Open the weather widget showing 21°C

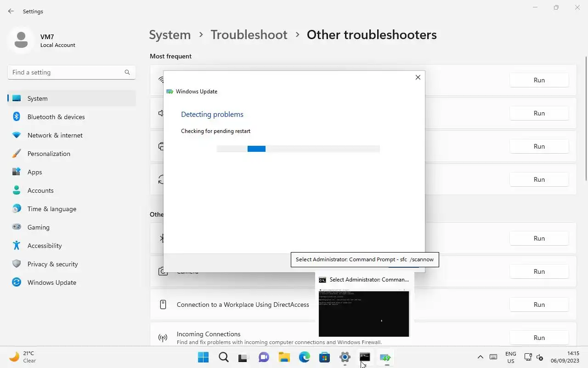point(23,357)
